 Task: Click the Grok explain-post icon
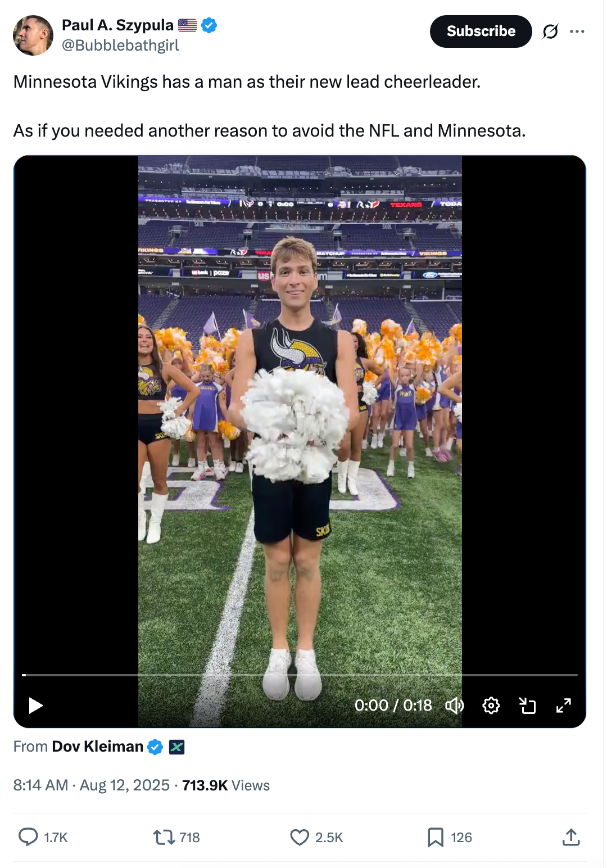pyautogui.click(x=550, y=31)
